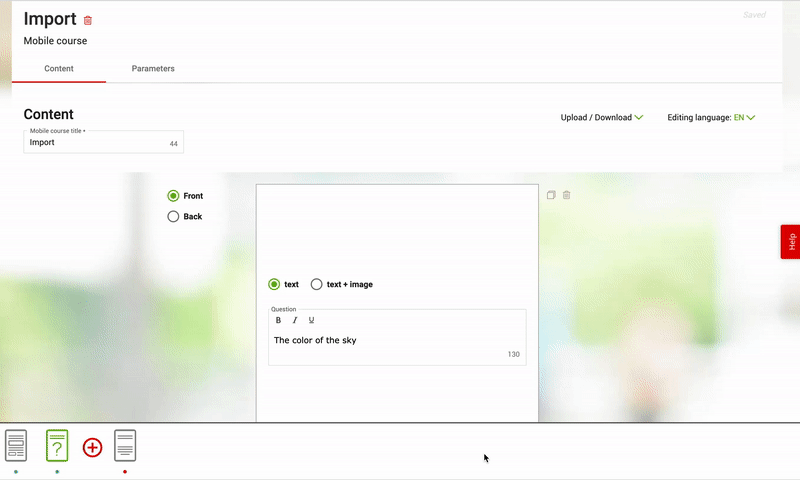
Task: Add a new card with the red plus icon
Action: coord(92,447)
